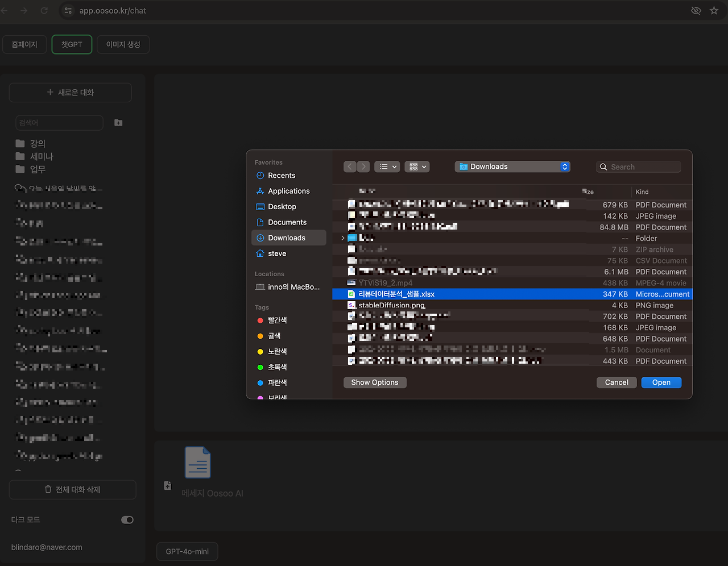Click the uploaded document thumbnail icon
The width and height of the screenshot is (728, 566).
click(197, 462)
